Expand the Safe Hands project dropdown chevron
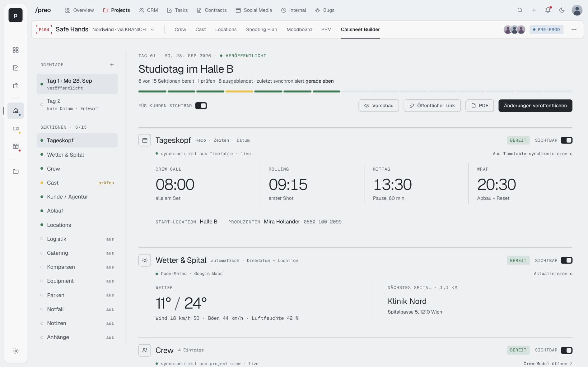This screenshot has width=588, height=367. pos(152,30)
